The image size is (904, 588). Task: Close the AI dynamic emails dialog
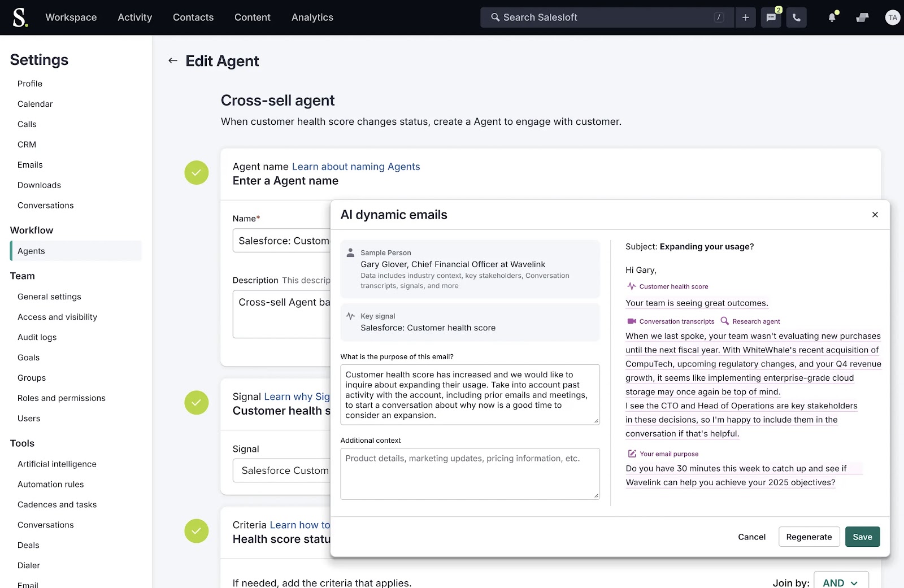[x=875, y=215]
